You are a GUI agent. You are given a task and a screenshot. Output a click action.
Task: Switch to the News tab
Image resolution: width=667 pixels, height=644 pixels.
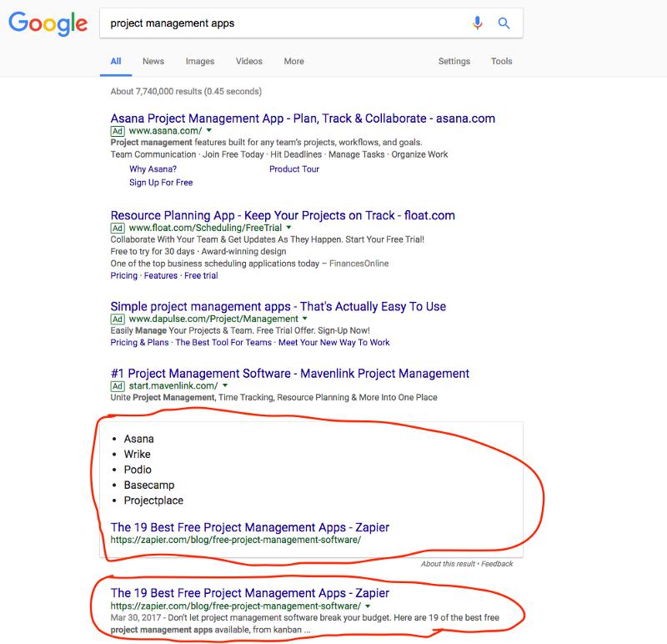click(x=153, y=61)
